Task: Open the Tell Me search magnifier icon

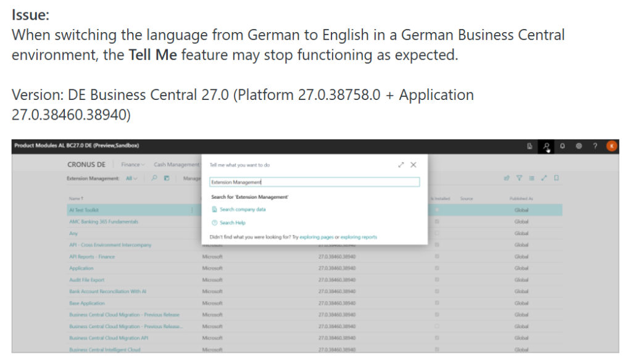Action: pyautogui.click(x=546, y=146)
